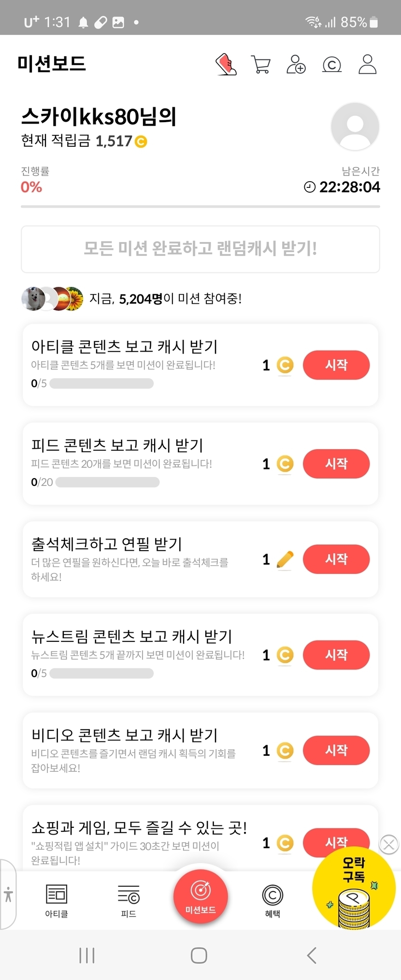Screen dimensions: 401x980
Task: Select the center 미션보드 tab button
Action: pos(200,896)
